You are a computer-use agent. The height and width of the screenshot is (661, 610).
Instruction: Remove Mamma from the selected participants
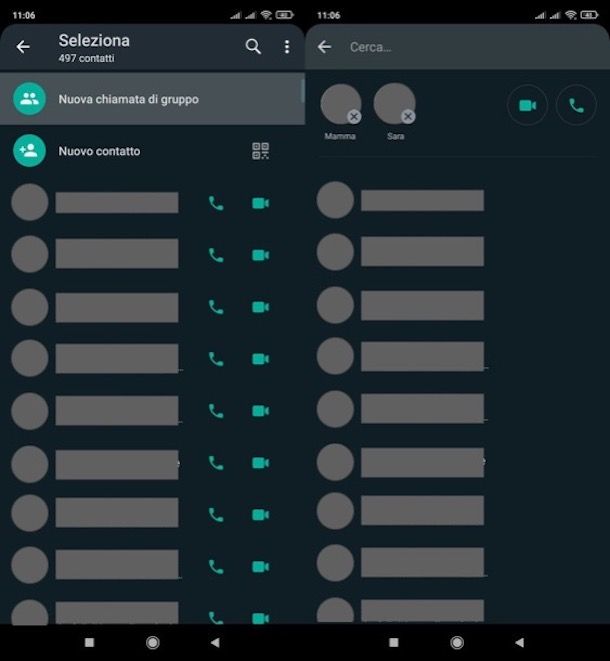(x=354, y=116)
